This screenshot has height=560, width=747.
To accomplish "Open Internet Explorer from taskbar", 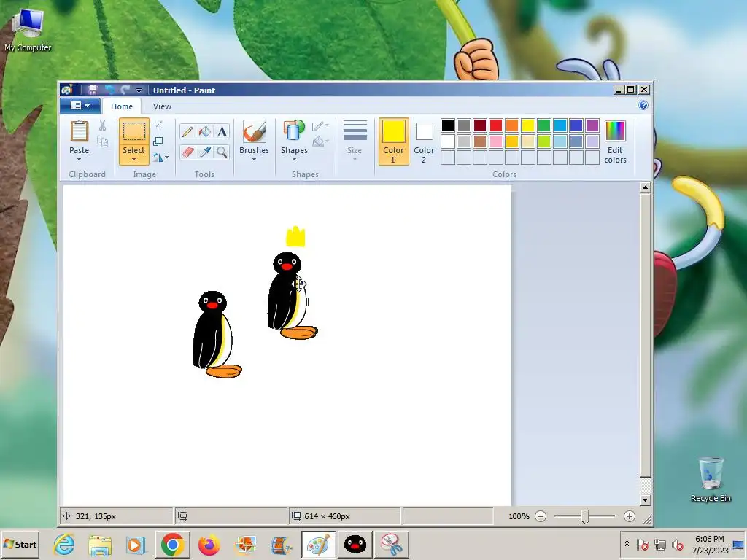I will point(64,544).
